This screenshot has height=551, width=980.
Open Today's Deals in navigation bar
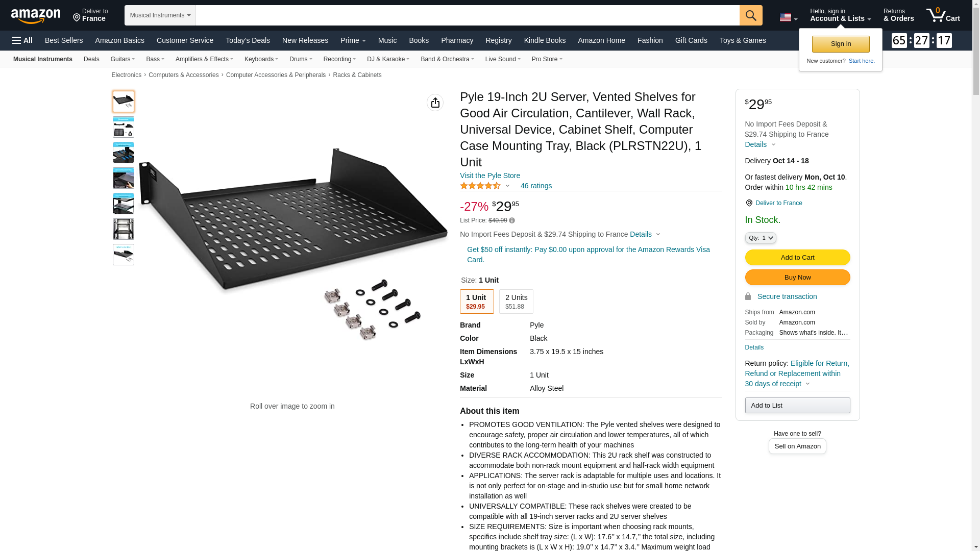tap(248, 40)
